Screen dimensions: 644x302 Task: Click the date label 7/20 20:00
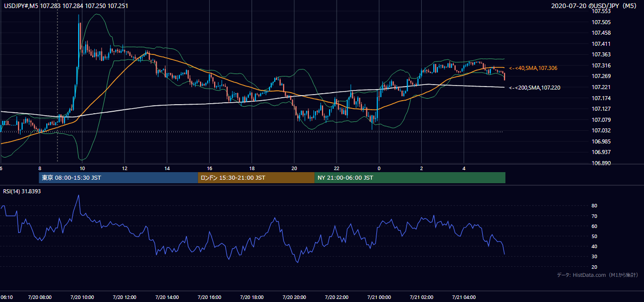pos(295,297)
